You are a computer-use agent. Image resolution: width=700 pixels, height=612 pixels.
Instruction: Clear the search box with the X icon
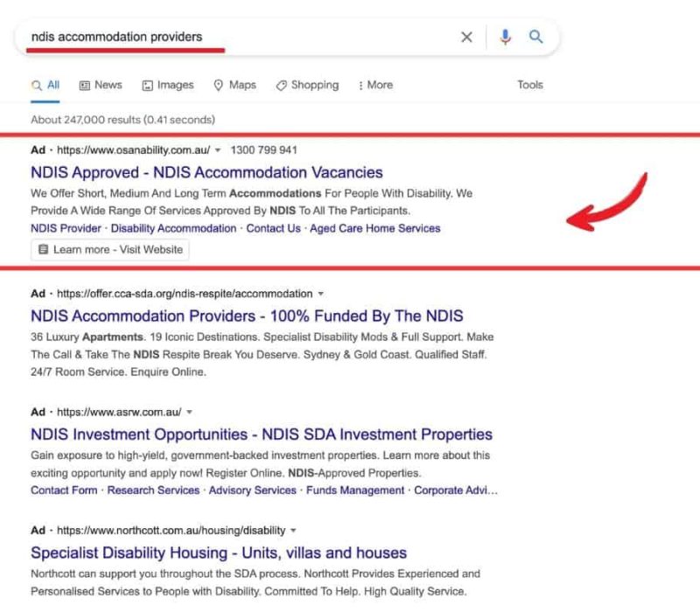pyautogui.click(x=466, y=37)
